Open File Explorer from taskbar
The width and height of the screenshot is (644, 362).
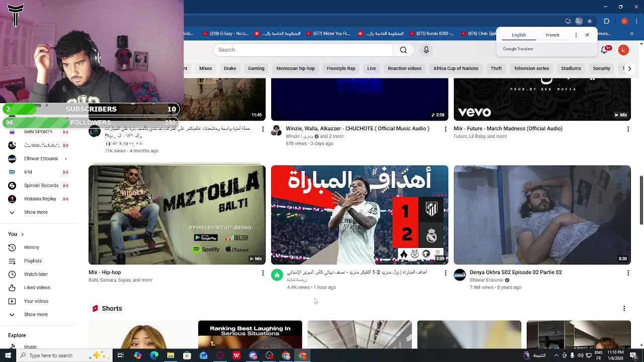coord(171,355)
